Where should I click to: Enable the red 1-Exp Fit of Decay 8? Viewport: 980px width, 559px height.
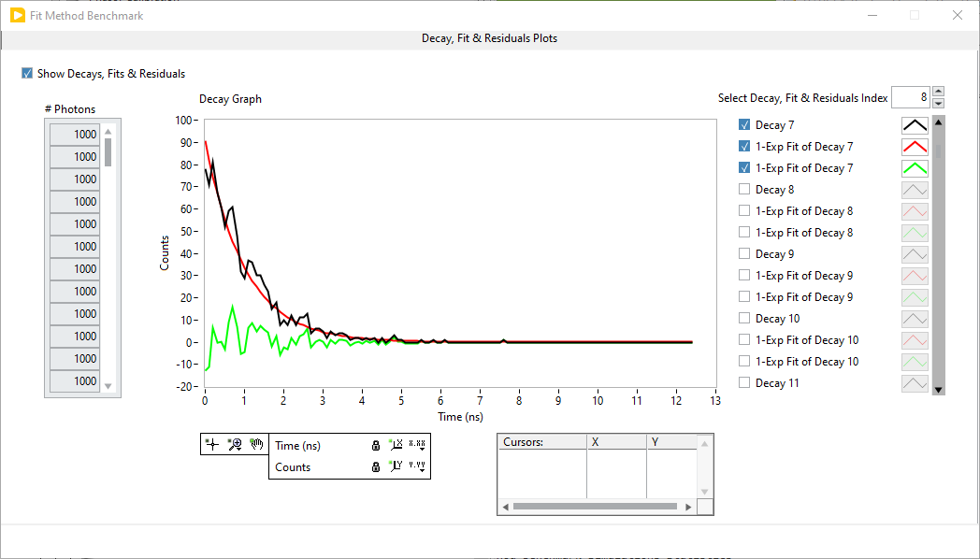point(743,210)
